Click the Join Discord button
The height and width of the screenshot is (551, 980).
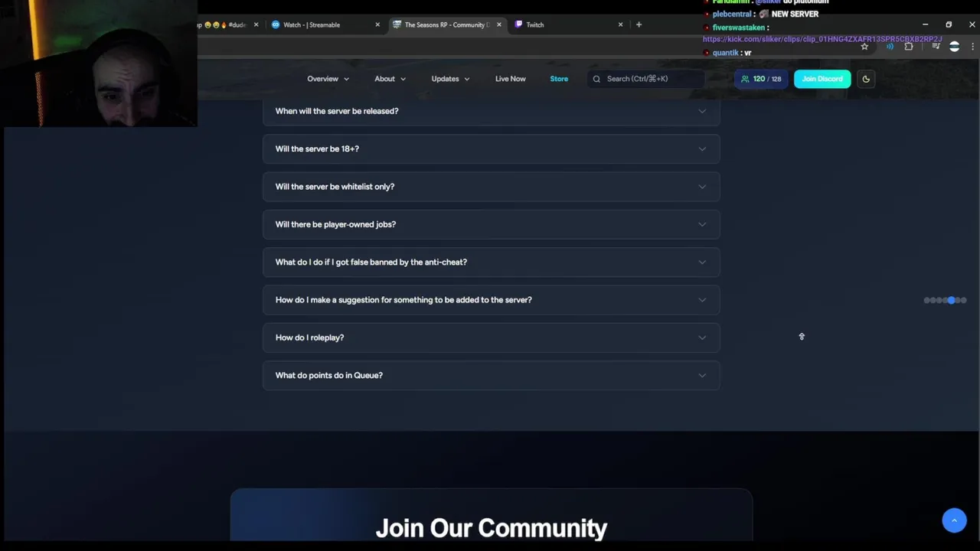point(822,79)
